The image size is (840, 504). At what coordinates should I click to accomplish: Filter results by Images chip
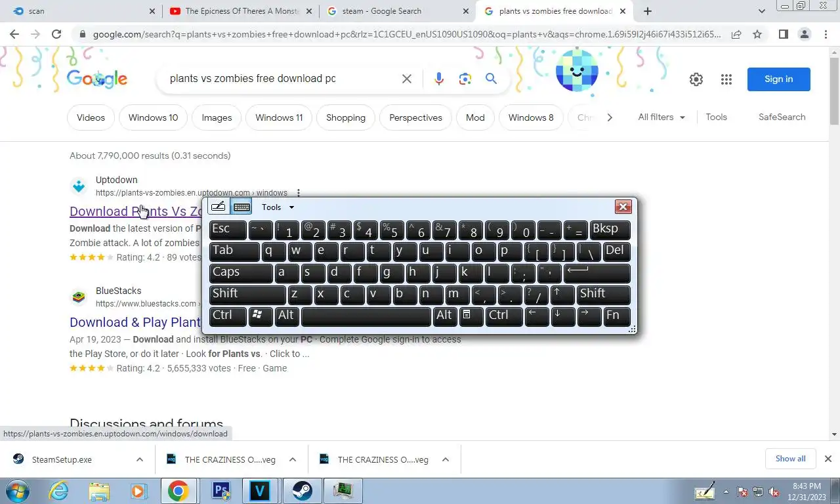click(217, 117)
